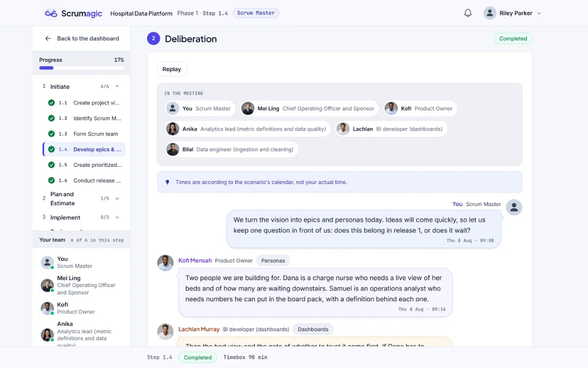Click Kofi Mensah's avatar in chat
Image resolution: width=588 pixels, height=368 pixels.
(x=166, y=263)
